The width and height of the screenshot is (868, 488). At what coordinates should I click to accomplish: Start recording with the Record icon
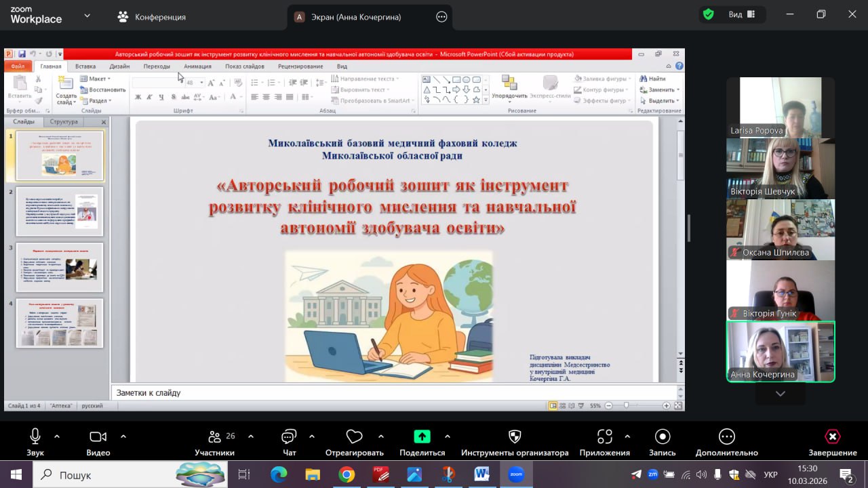(663, 437)
